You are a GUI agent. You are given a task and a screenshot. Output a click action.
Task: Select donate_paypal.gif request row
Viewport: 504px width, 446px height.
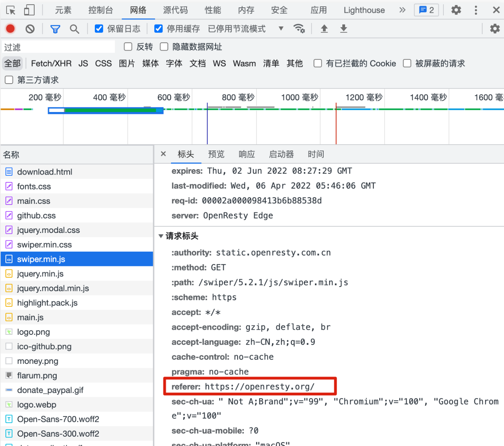coord(77,390)
